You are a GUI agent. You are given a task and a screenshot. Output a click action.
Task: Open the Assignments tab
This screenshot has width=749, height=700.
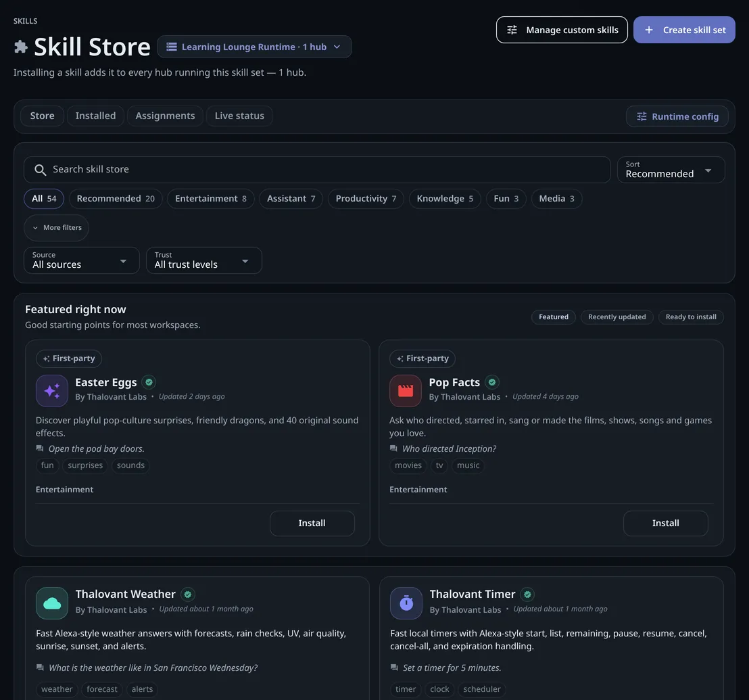coord(165,116)
